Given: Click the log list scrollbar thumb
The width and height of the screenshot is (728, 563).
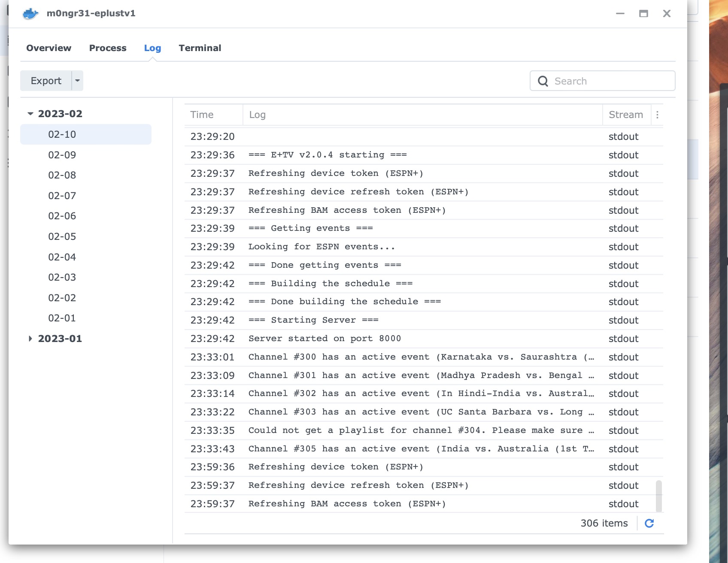Looking at the screenshot, I should 659,496.
